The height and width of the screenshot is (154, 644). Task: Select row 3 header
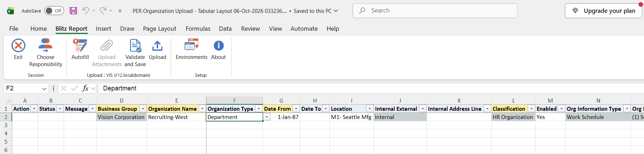tap(6, 125)
